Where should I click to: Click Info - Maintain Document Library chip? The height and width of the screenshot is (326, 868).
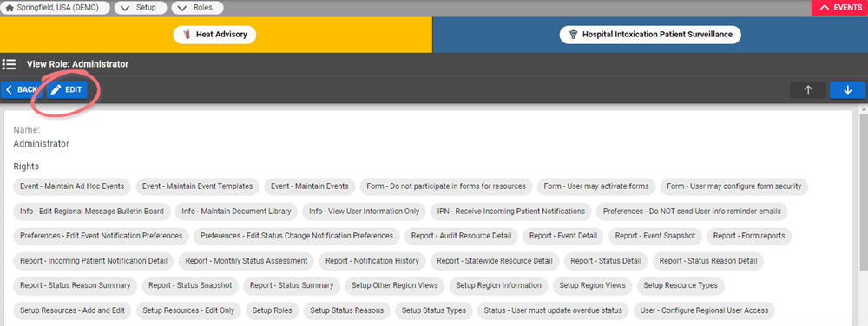(x=236, y=211)
